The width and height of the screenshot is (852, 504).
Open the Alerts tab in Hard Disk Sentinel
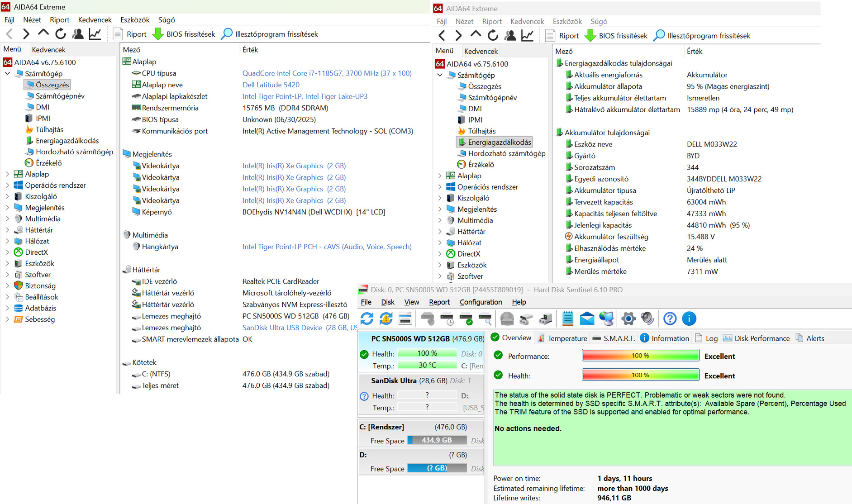coord(810,338)
